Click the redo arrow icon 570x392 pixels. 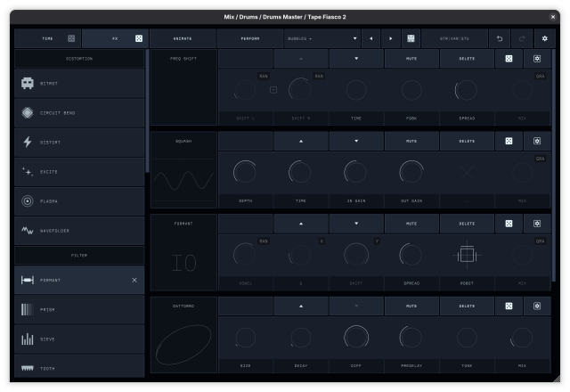tap(522, 38)
